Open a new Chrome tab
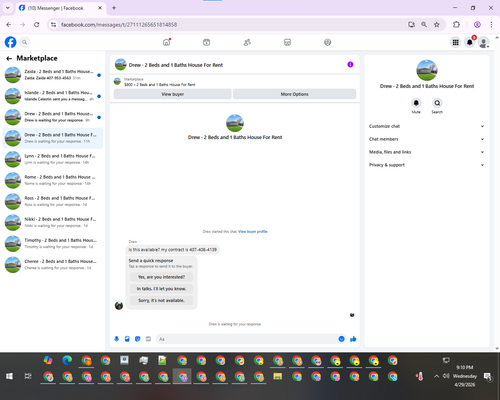 tap(114, 8)
